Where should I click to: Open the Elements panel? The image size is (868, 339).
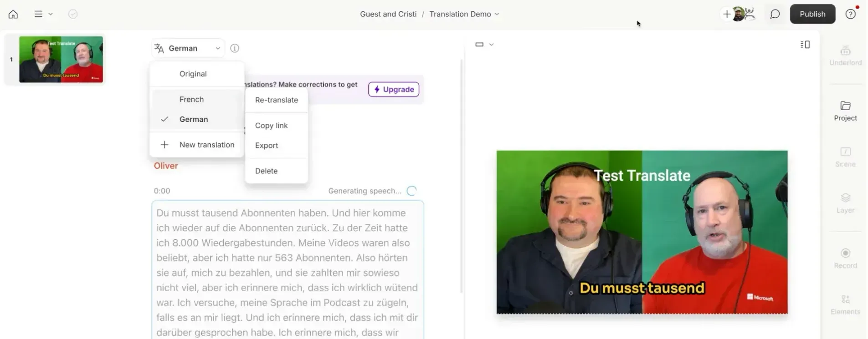tap(845, 305)
